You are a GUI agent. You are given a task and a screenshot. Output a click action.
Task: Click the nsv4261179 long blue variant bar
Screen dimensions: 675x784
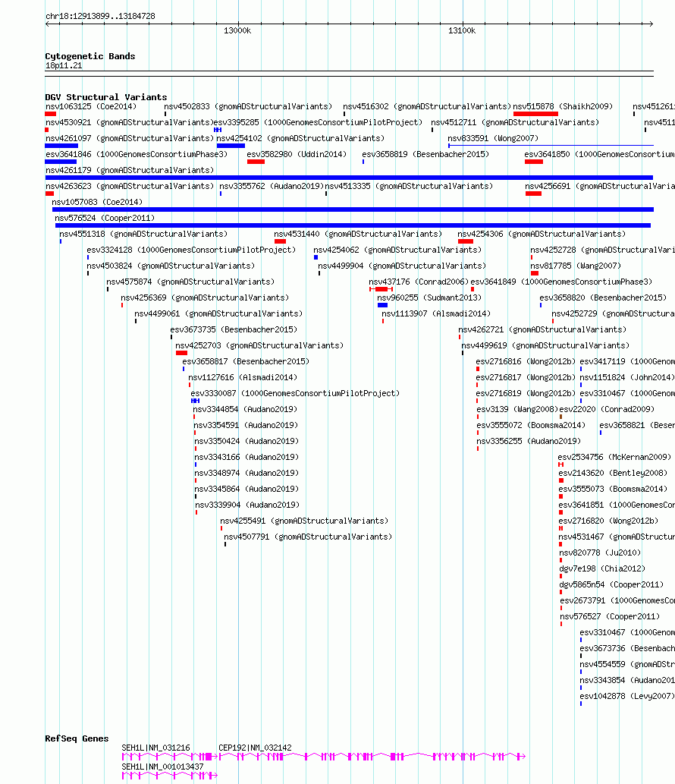tap(349, 178)
